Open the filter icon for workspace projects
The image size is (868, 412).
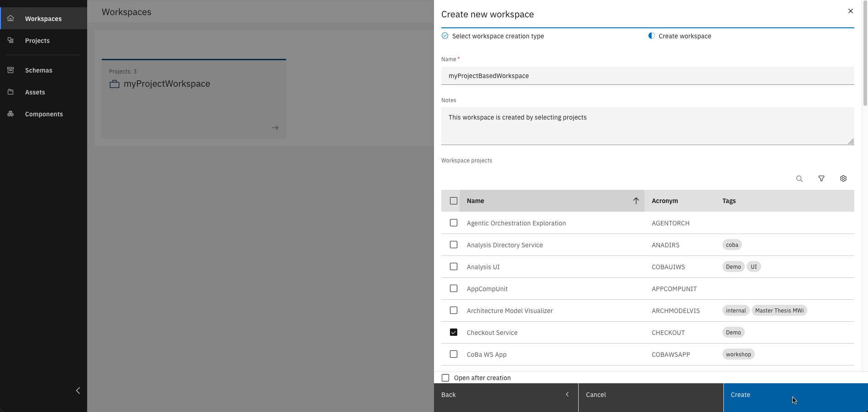[x=821, y=179]
